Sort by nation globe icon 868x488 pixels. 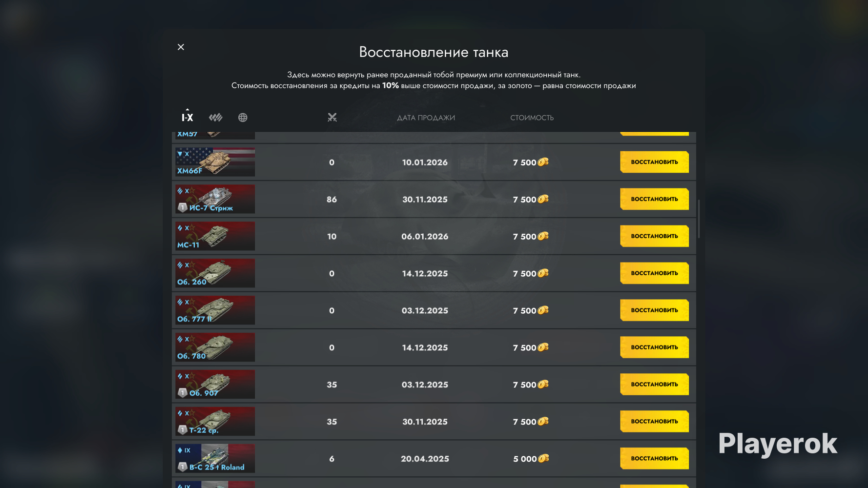click(x=243, y=117)
